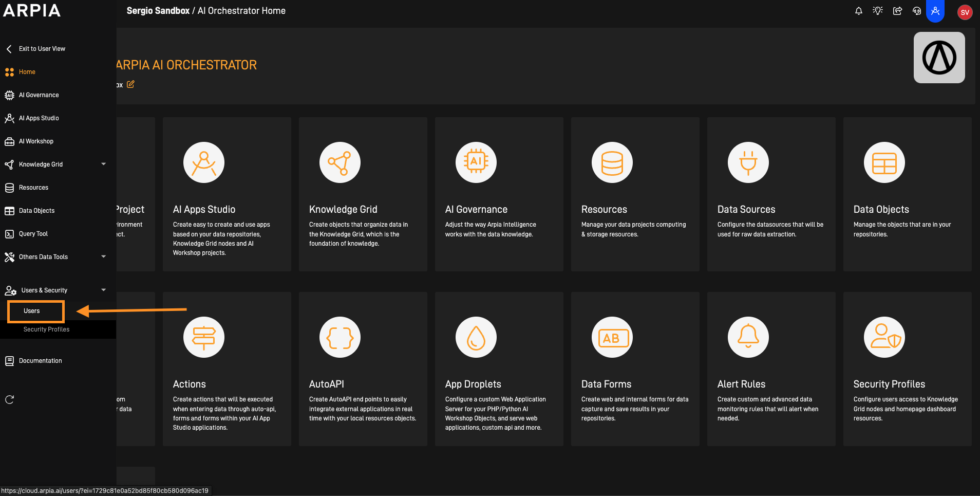The image size is (980, 496).
Task: Open the AI Apps Studio card icon
Action: [204, 162]
